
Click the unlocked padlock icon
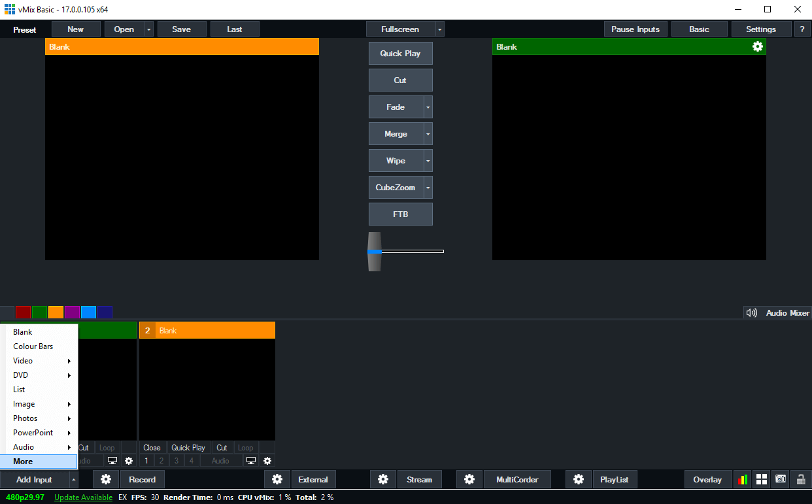click(800, 479)
